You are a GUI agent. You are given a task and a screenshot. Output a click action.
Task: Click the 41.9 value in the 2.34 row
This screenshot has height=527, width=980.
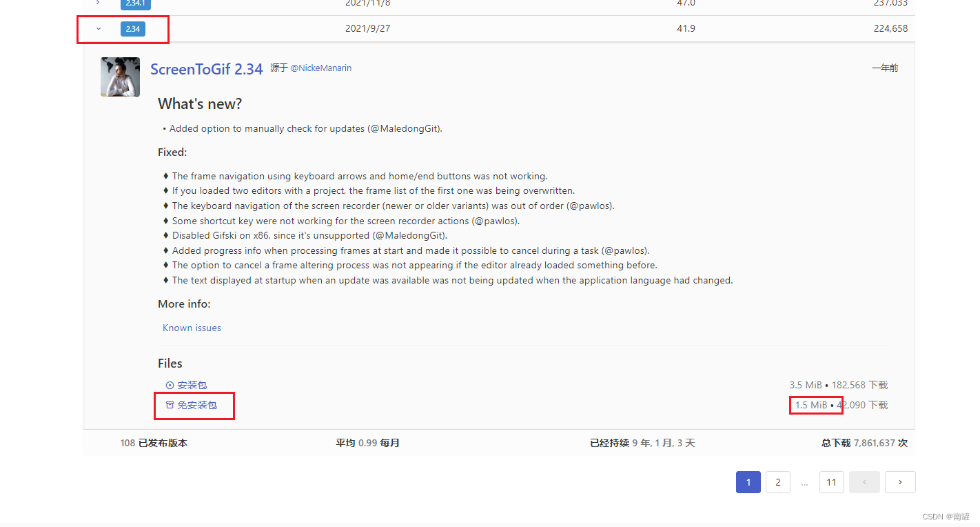[x=686, y=29]
